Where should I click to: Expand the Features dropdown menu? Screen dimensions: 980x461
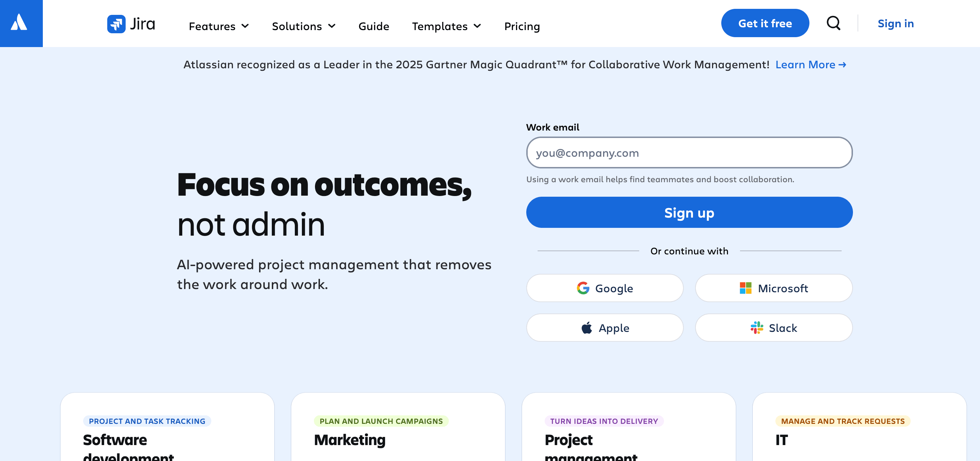(218, 26)
